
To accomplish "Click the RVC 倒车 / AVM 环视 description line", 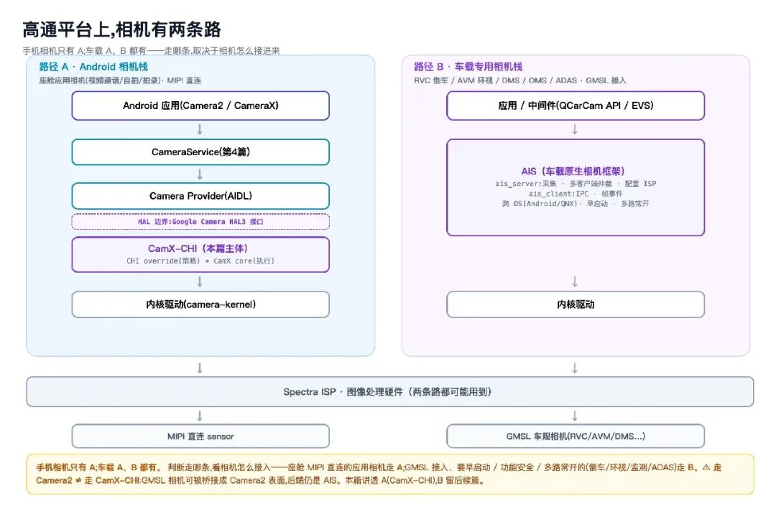I will [519, 80].
